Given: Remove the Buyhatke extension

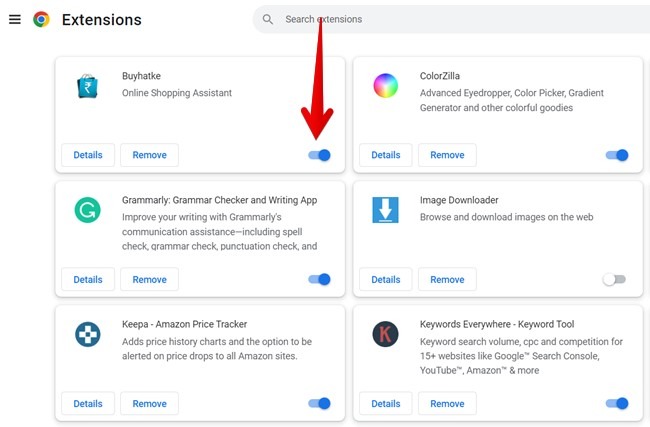Looking at the screenshot, I should point(149,155).
